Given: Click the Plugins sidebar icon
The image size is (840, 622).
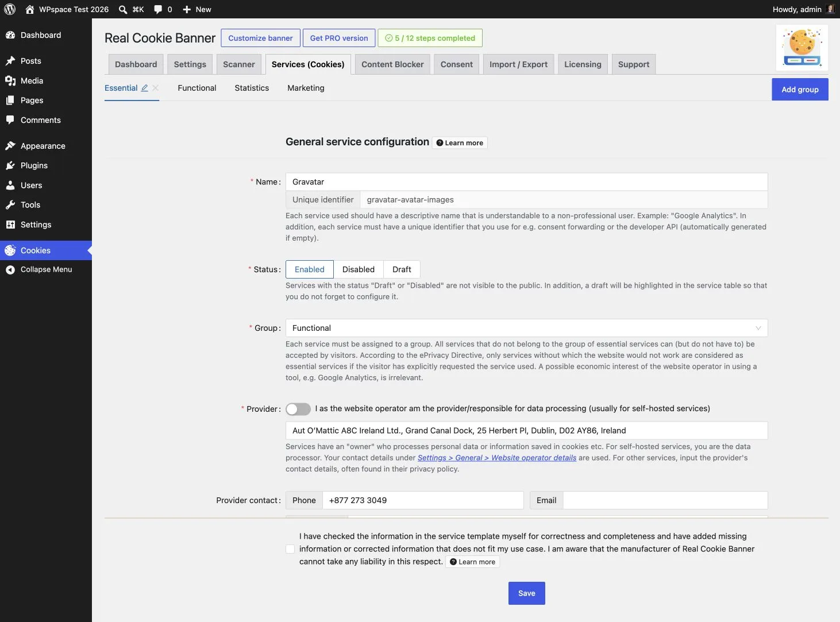Looking at the screenshot, I should tap(10, 165).
